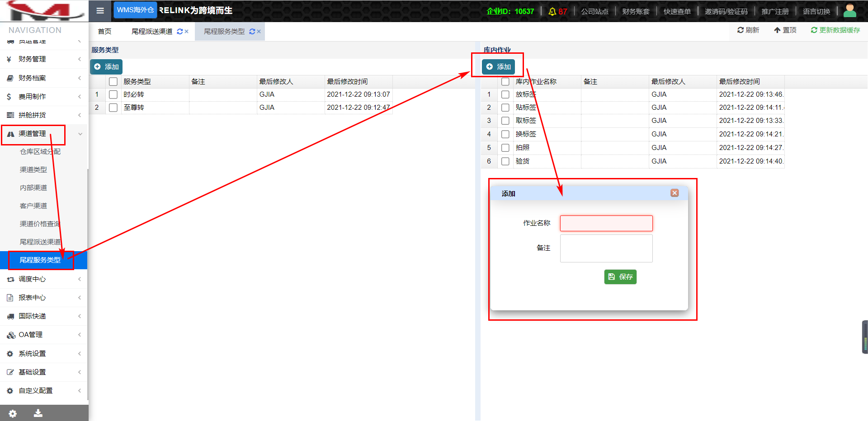Viewport: 868px width, 421px height.
Task: Select all rows in 库内作业 table
Action: tap(505, 82)
